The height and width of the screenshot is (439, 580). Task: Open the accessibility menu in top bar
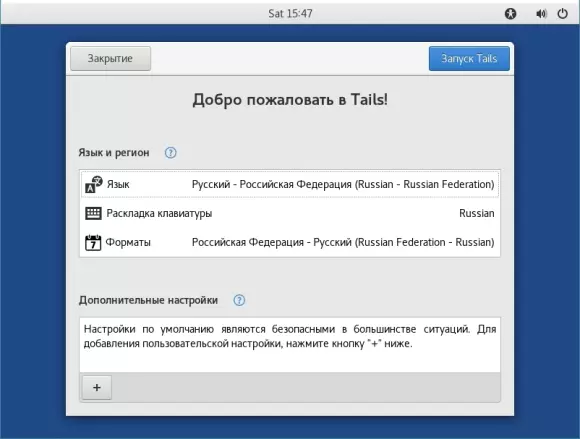(x=510, y=14)
